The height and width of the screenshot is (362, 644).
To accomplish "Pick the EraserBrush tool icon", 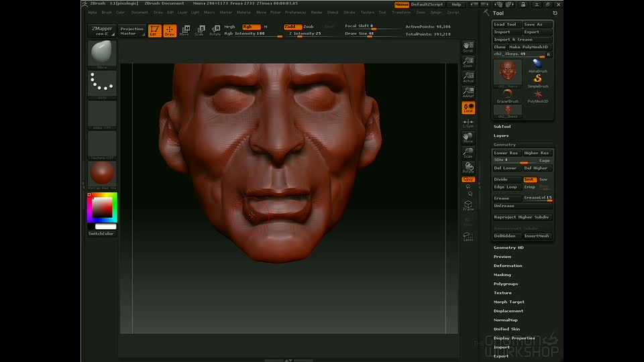I will (x=508, y=96).
